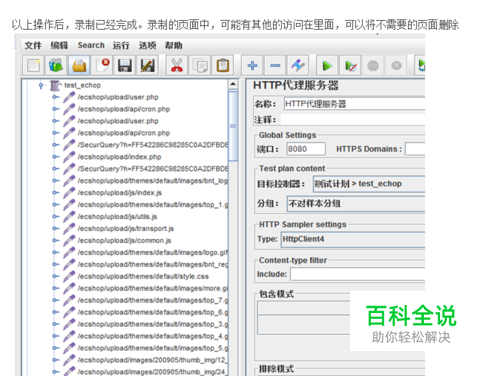Click the tree panel scrollbar thumb
500x376 pixels.
(233, 126)
